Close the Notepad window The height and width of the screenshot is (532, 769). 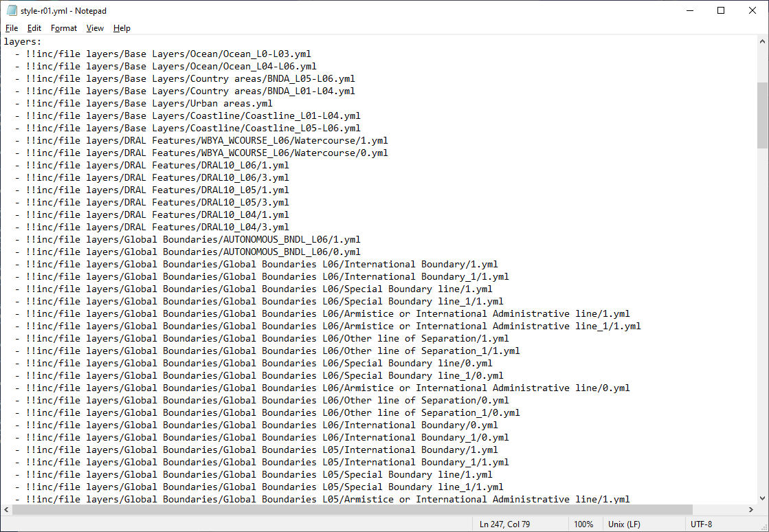click(753, 11)
